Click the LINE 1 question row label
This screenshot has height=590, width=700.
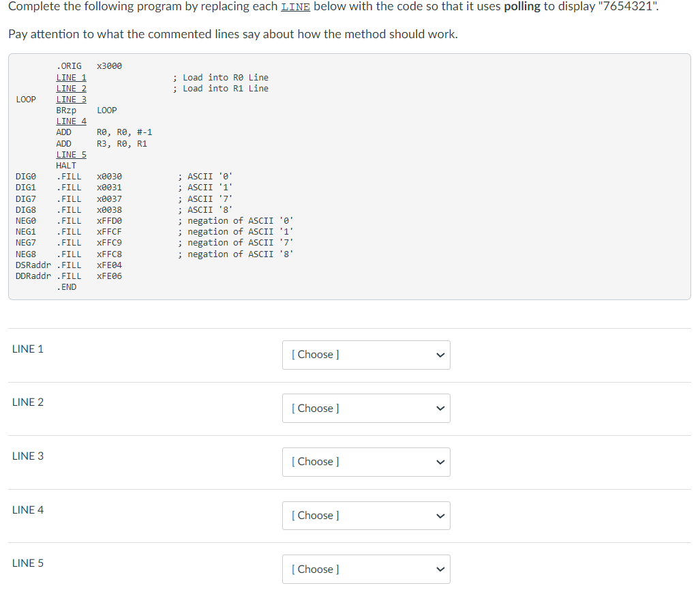coord(28,349)
